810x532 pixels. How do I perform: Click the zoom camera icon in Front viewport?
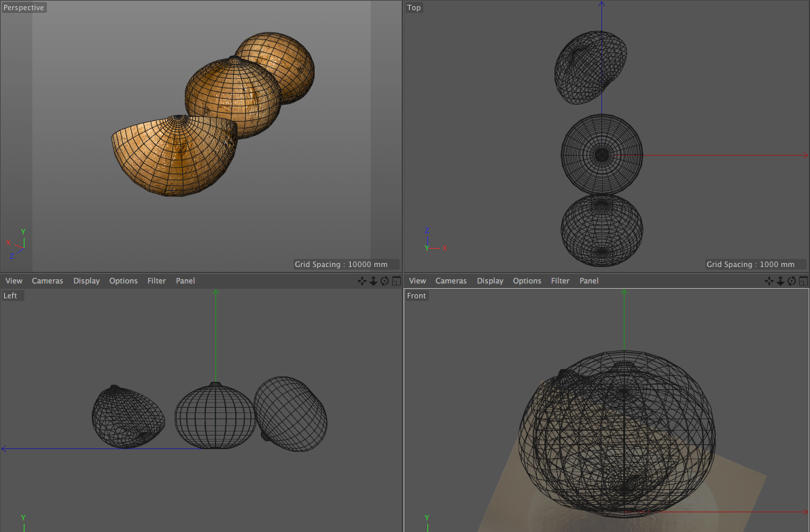pos(780,281)
